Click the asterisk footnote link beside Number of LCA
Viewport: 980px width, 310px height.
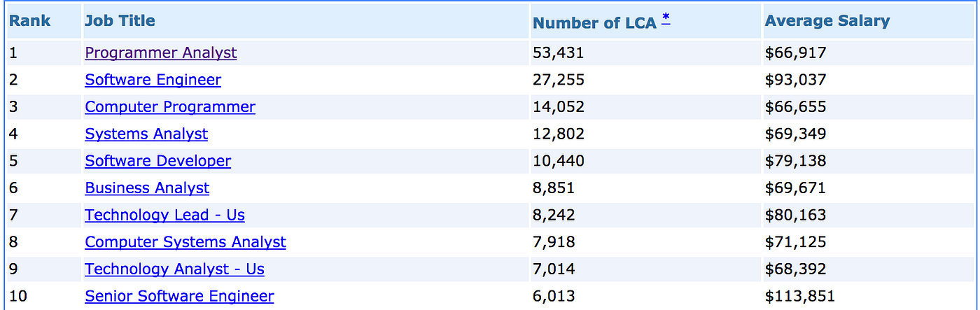point(666,19)
